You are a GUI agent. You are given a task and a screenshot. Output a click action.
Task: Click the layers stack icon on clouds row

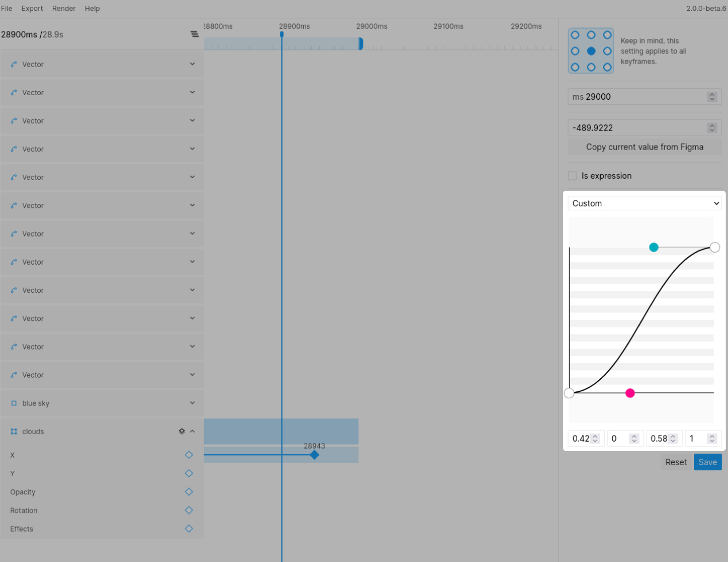[182, 431]
